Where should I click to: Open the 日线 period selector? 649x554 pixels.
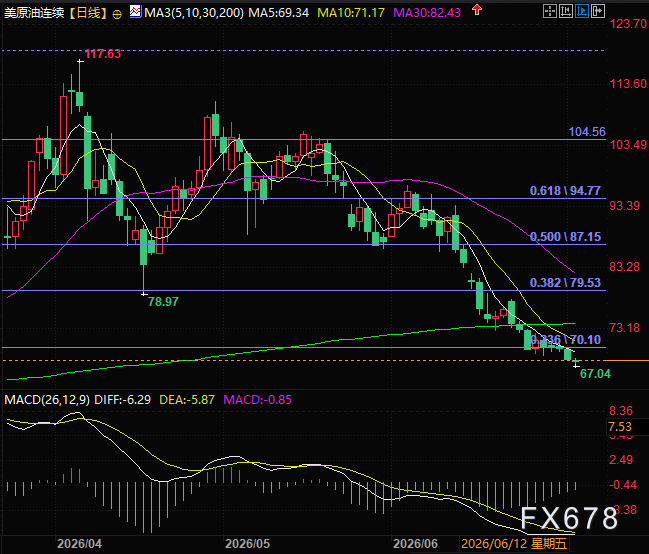[x=89, y=13]
